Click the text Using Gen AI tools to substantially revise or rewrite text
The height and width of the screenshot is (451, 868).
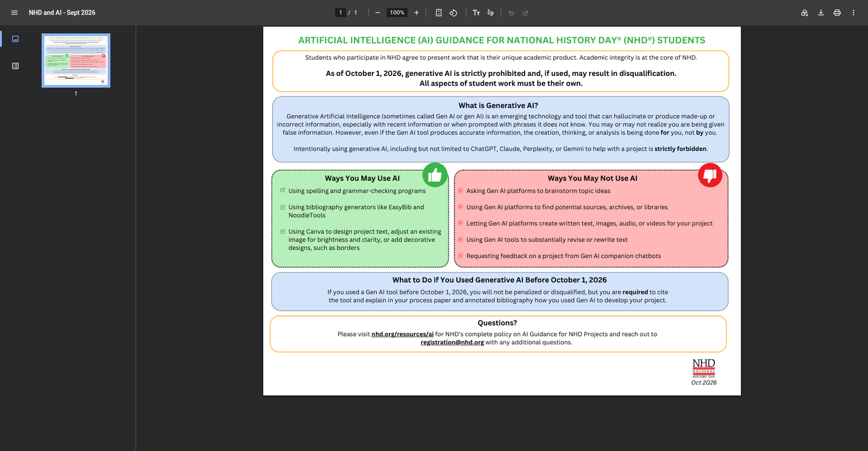547,240
